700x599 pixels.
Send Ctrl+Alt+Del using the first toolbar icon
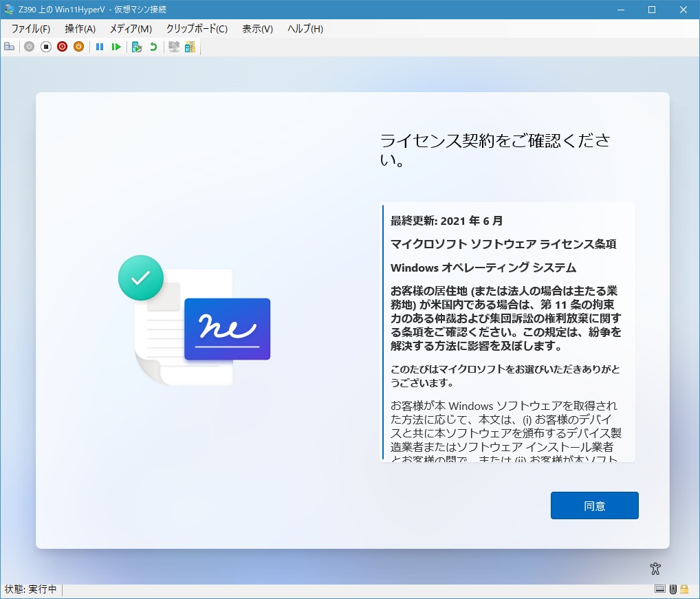coord(10,46)
